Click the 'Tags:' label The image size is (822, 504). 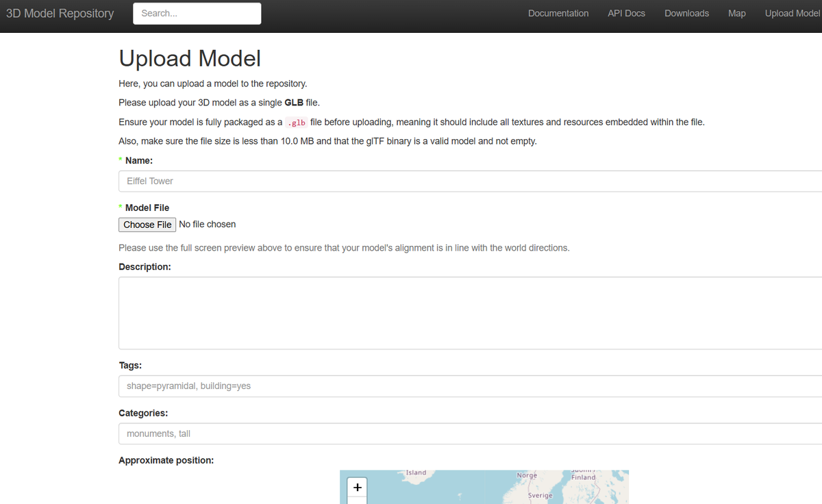[x=130, y=366]
